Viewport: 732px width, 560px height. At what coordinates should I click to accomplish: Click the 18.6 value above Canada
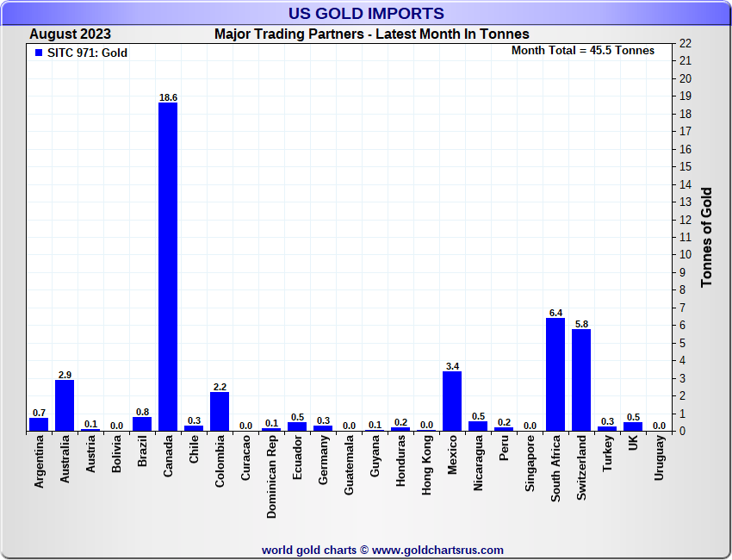point(168,97)
